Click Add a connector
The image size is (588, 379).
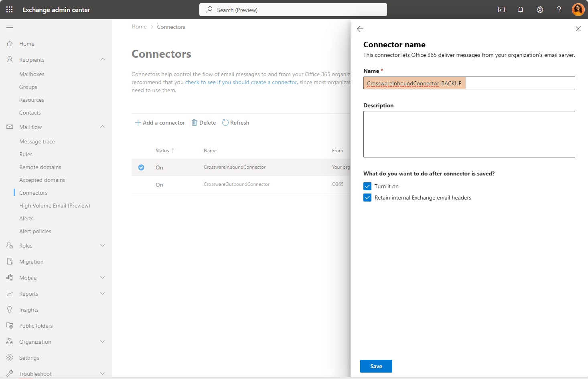[160, 123]
